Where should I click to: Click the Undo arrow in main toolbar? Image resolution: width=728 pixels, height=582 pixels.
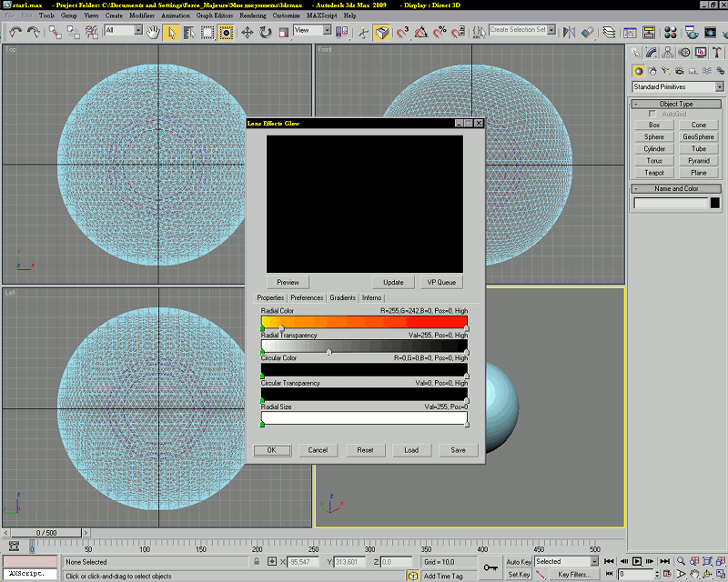coord(15,32)
